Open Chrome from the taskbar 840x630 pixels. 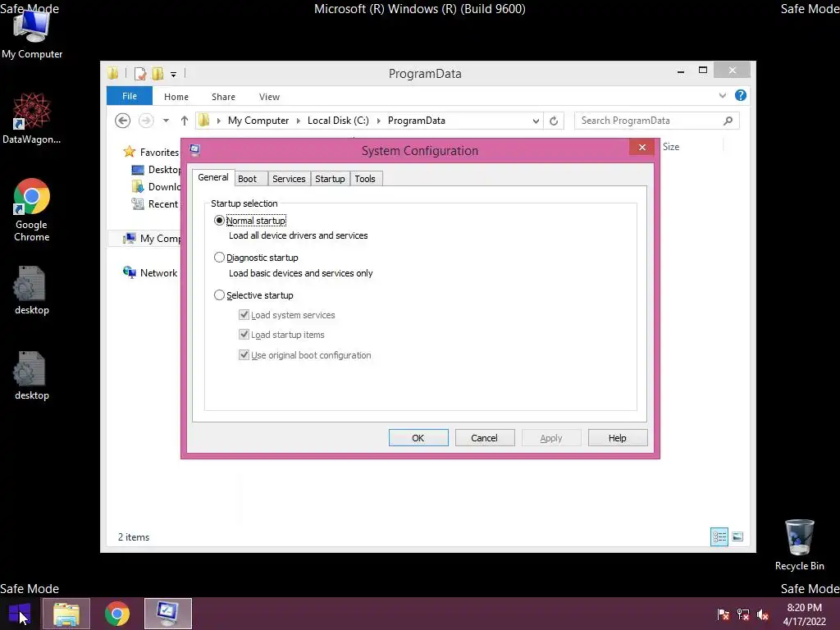click(x=116, y=614)
